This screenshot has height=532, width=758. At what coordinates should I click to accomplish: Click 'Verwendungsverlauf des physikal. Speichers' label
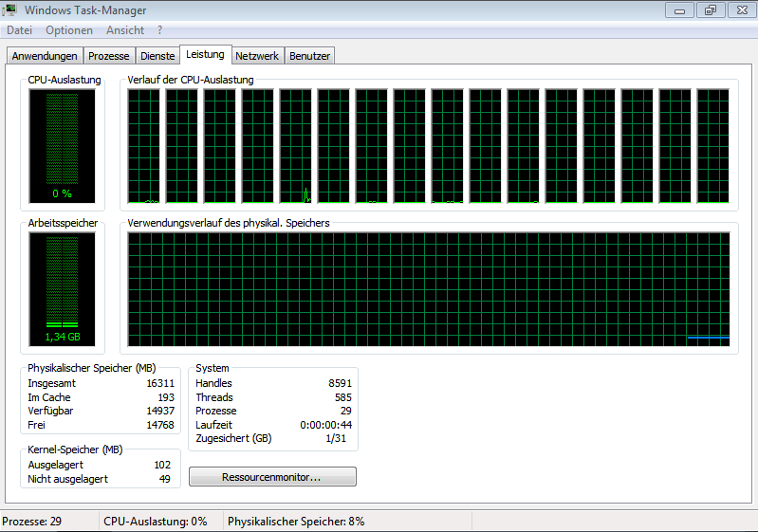click(x=229, y=223)
